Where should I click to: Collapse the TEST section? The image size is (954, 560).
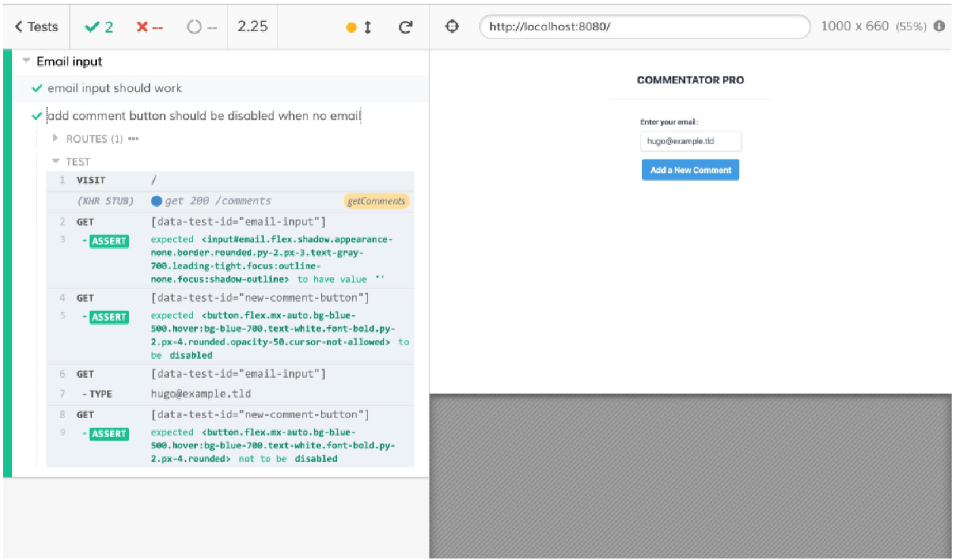pos(71,162)
